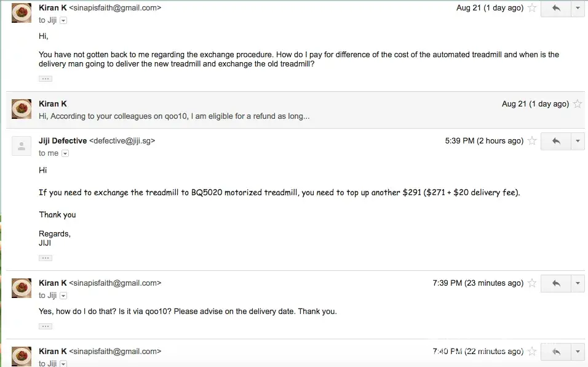Show details for 'to Jiji' on first email
588x367 pixels.
click(x=63, y=20)
